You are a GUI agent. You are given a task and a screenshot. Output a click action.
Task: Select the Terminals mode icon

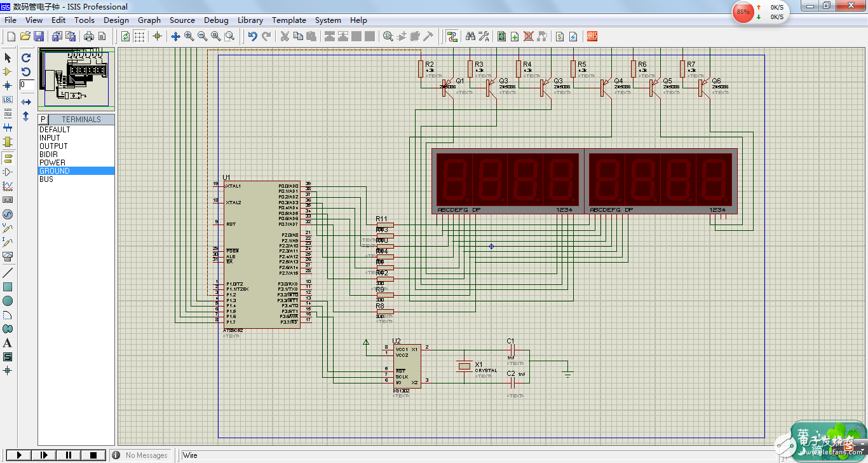pyautogui.click(x=8, y=157)
